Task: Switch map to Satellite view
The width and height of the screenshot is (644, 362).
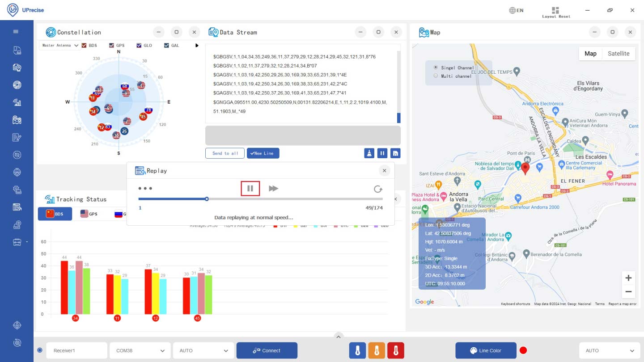Action: click(618, 54)
